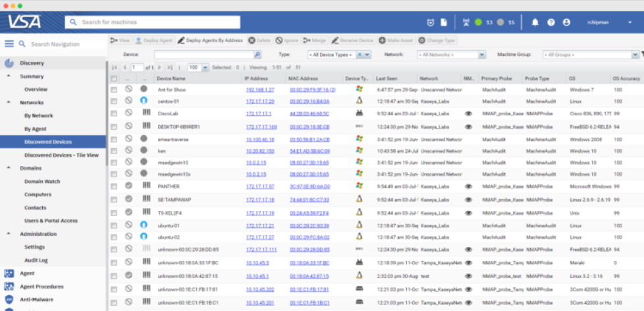
Task: Click the timer icon in header
Action: [x=431, y=22]
